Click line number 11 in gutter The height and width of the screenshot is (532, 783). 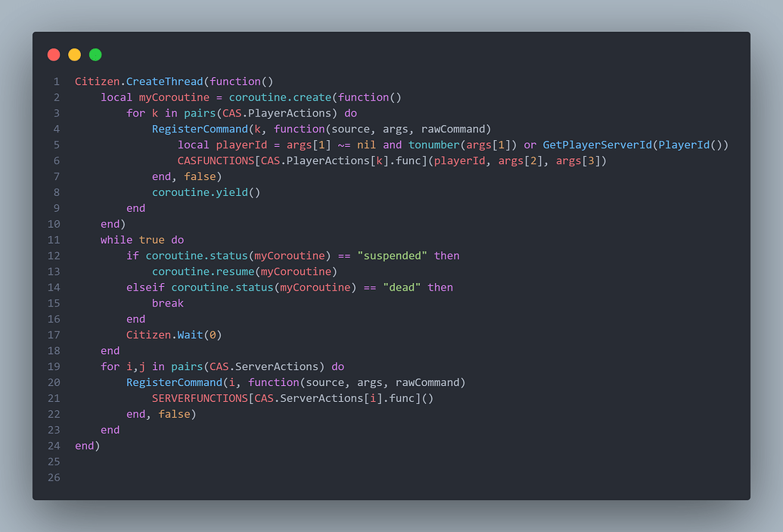tap(54, 240)
